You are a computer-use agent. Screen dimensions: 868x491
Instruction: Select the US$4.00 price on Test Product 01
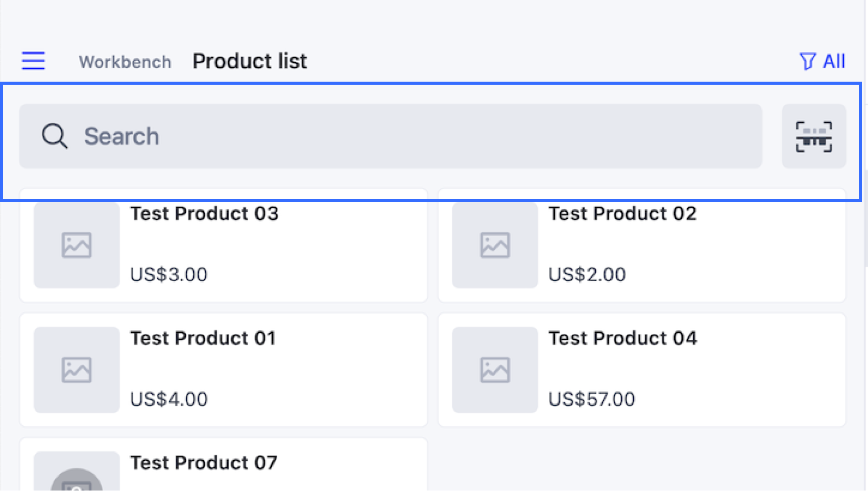(x=169, y=399)
